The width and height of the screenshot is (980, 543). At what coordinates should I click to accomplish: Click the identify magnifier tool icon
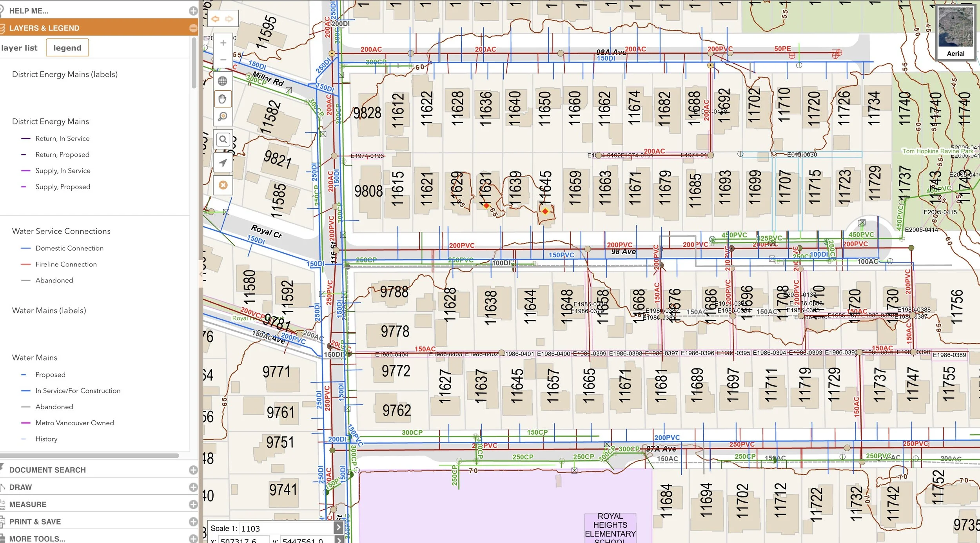coord(222,117)
